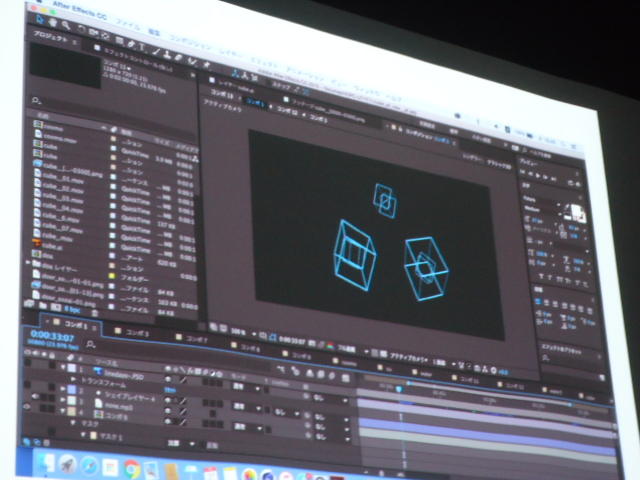The width and height of the screenshot is (640, 480).
Task: Expand the トランスフォーム property group
Action: point(74,379)
